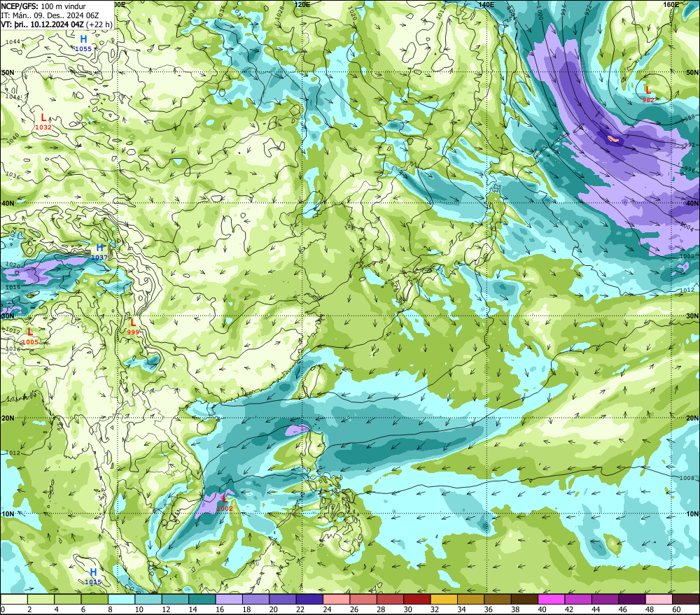The width and height of the screenshot is (700, 615).
Task: Select the light cyan 8–10 legend swatch
Action: click(x=121, y=599)
